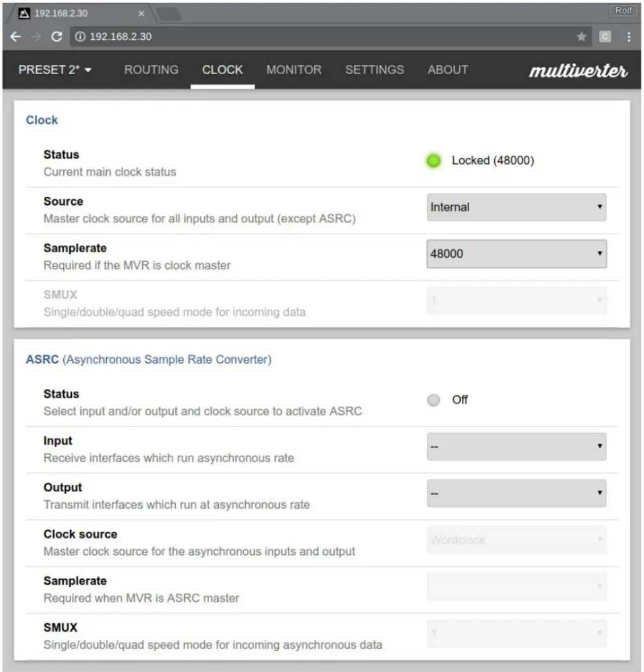Click the site info icon in the address bar
Image resolution: width=644 pixels, height=672 pixels.
click(x=80, y=36)
